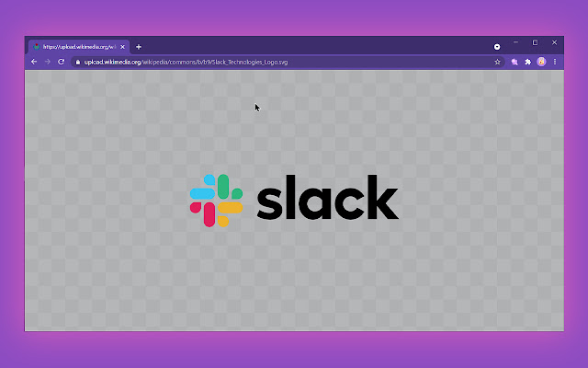Reload the page with the refresh icon
Viewport: 588px width, 368px height.
point(61,62)
